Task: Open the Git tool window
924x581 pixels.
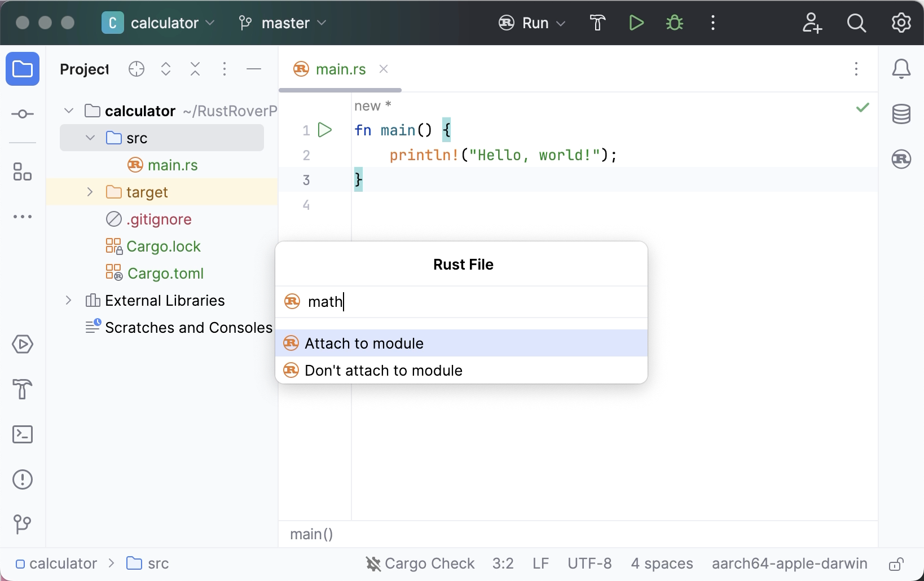Action: click(23, 524)
